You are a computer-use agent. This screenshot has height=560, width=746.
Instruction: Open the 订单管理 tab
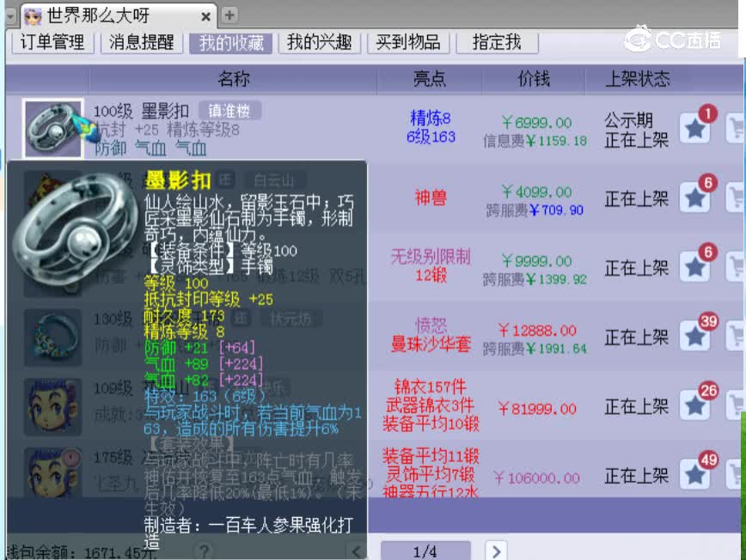click(52, 43)
